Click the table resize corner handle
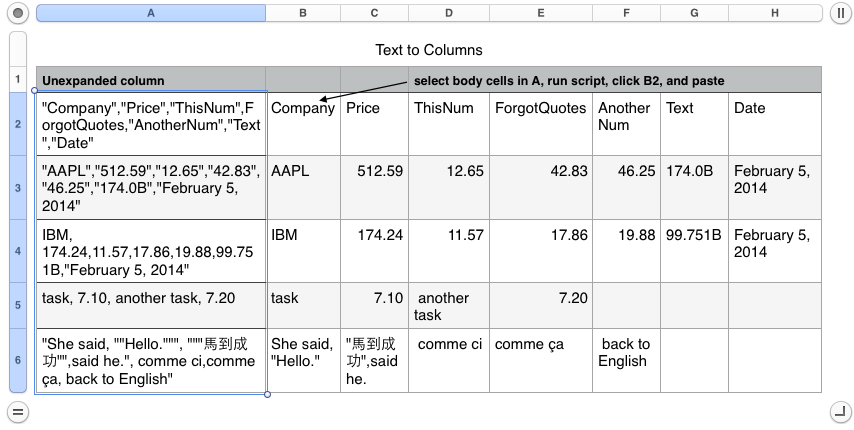Image resolution: width=854 pixels, height=430 pixels. click(838, 411)
